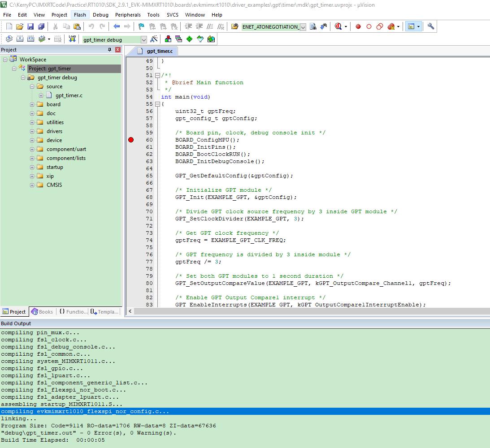Click the Save All toolbar icon
This screenshot has width=490, height=448.
(x=41, y=26)
